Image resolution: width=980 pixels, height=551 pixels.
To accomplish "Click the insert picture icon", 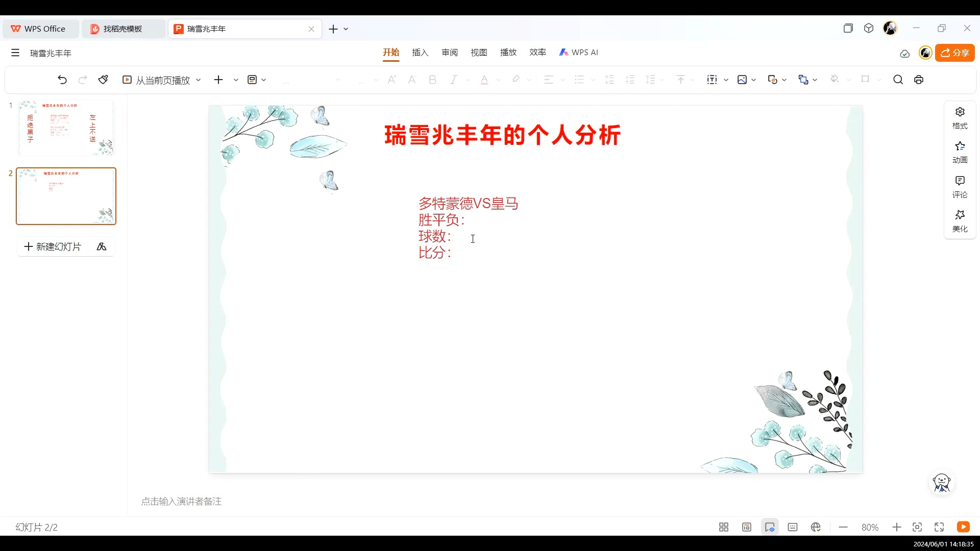I will coord(742,80).
